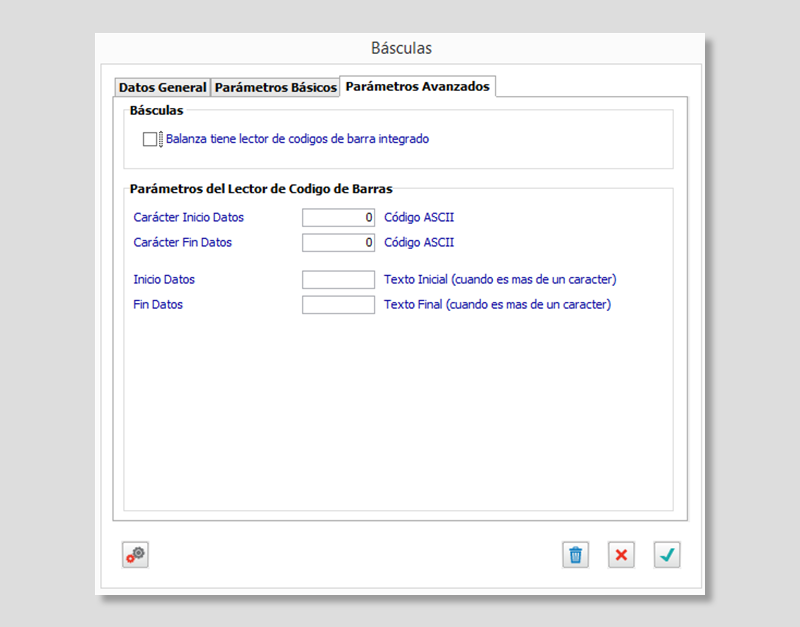Confirm with the teal checkmark icon
800x627 pixels.
pos(667,555)
